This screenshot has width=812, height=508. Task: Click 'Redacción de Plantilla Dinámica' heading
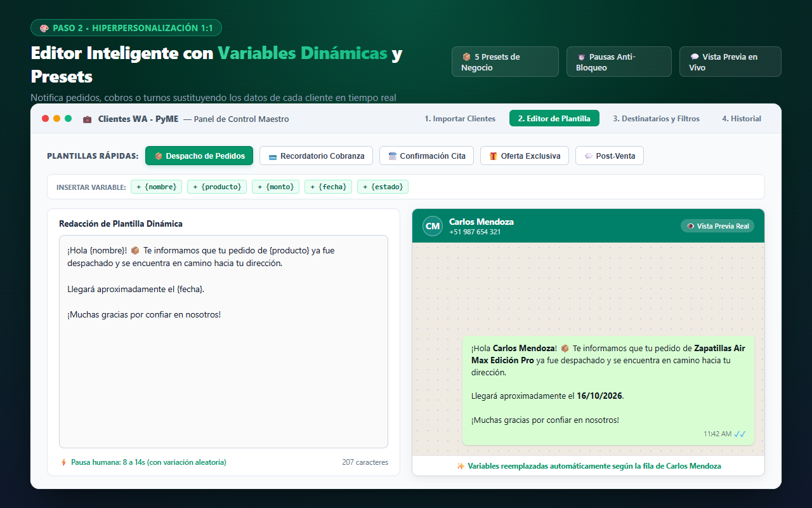[x=121, y=224]
